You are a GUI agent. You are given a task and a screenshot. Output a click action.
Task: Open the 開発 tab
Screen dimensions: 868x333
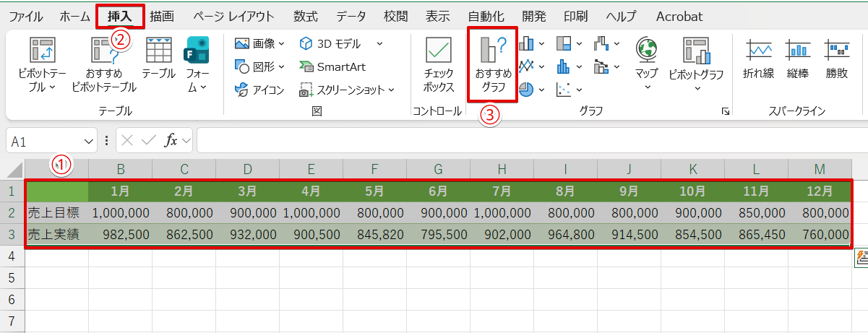click(534, 17)
